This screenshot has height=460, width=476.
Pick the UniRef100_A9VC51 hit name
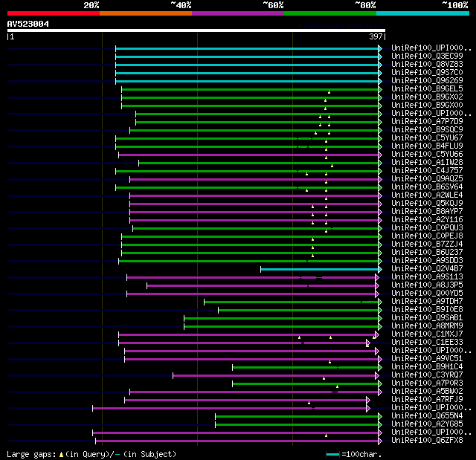click(x=427, y=359)
